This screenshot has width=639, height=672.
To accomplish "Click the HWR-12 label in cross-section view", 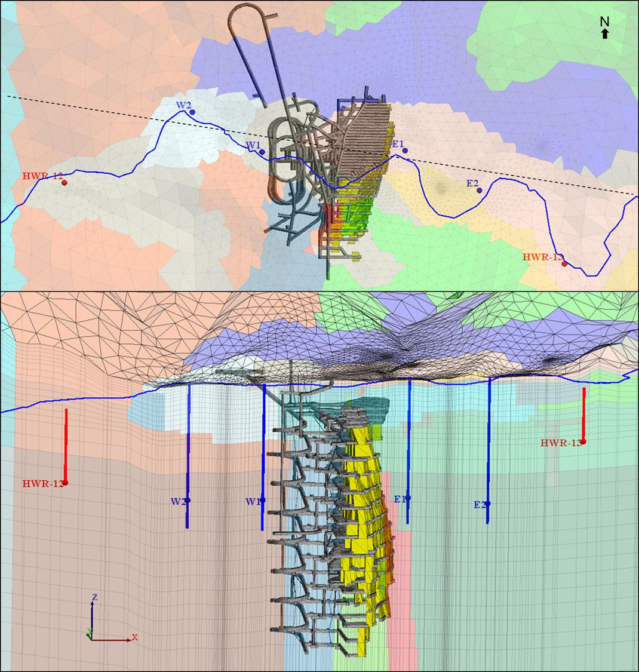I will (42, 483).
